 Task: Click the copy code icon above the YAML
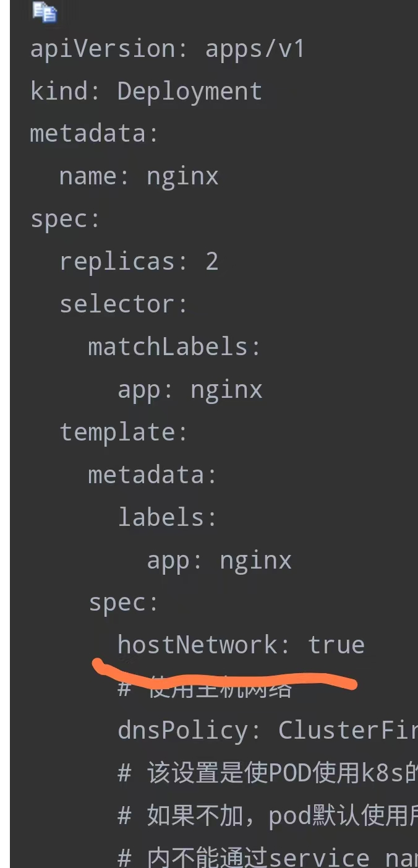45,12
